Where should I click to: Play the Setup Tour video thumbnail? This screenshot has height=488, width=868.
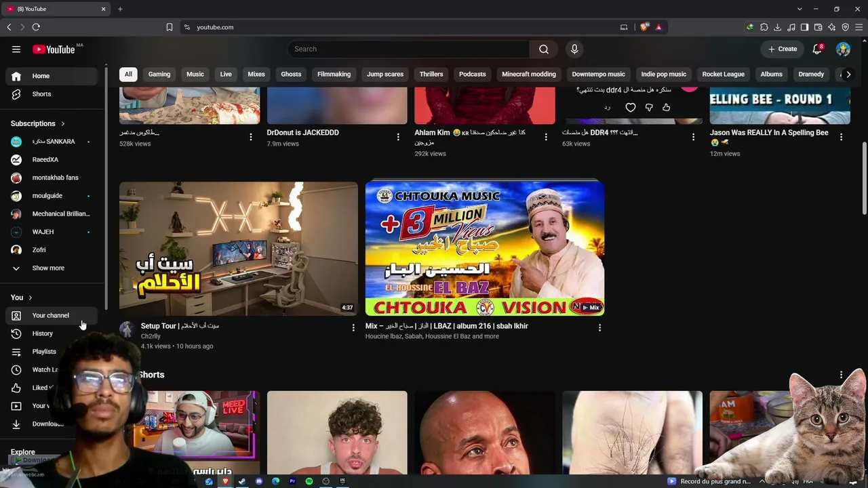[239, 248]
